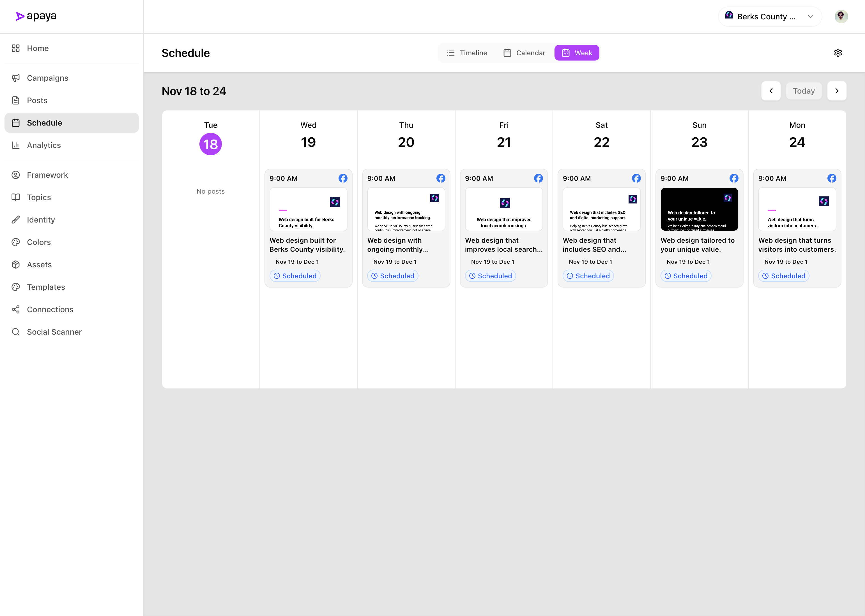
Task: Navigate to the previous week with the left chevron
Action: point(771,91)
